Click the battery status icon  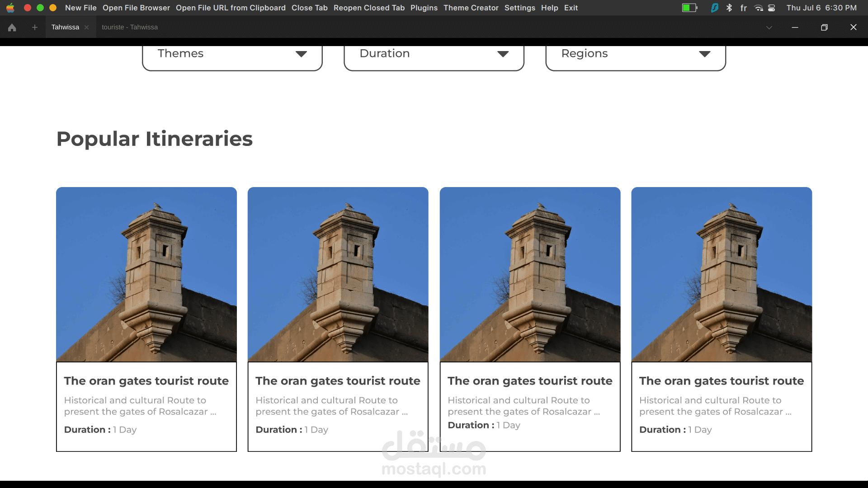(x=689, y=8)
